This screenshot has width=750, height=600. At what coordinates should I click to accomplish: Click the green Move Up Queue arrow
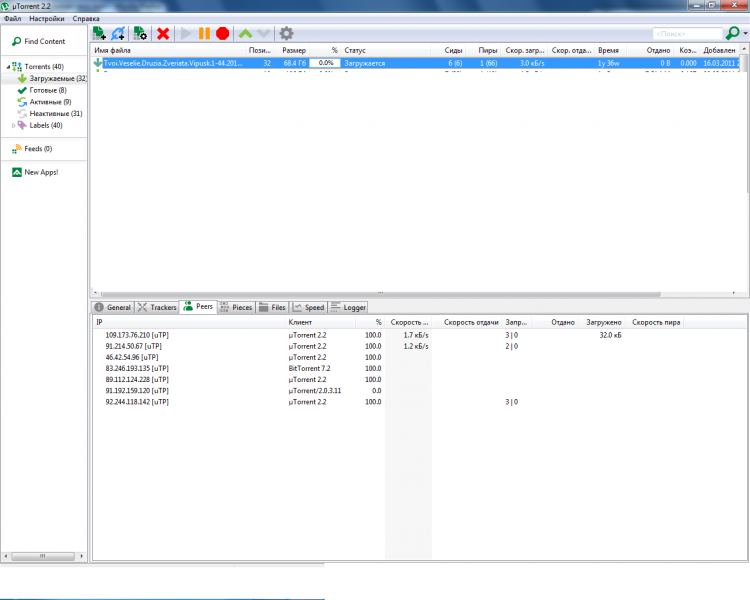click(245, 33)
